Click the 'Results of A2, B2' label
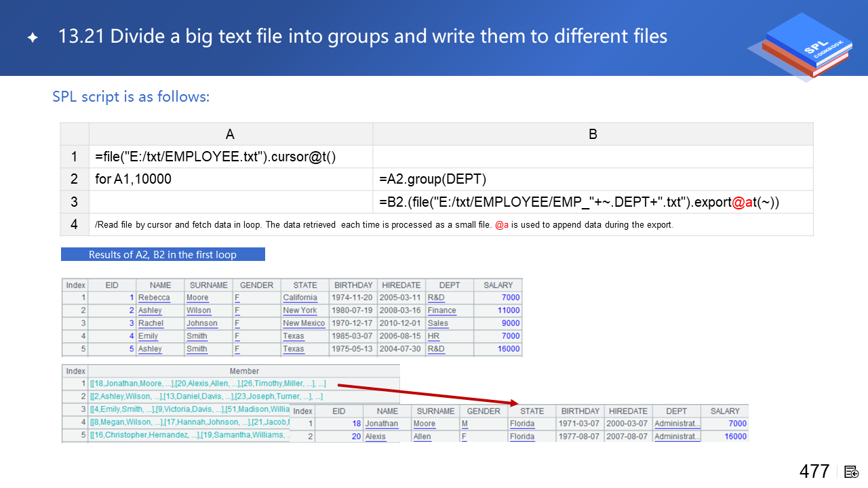Screen dimensions: 868x488 [163, 255]
